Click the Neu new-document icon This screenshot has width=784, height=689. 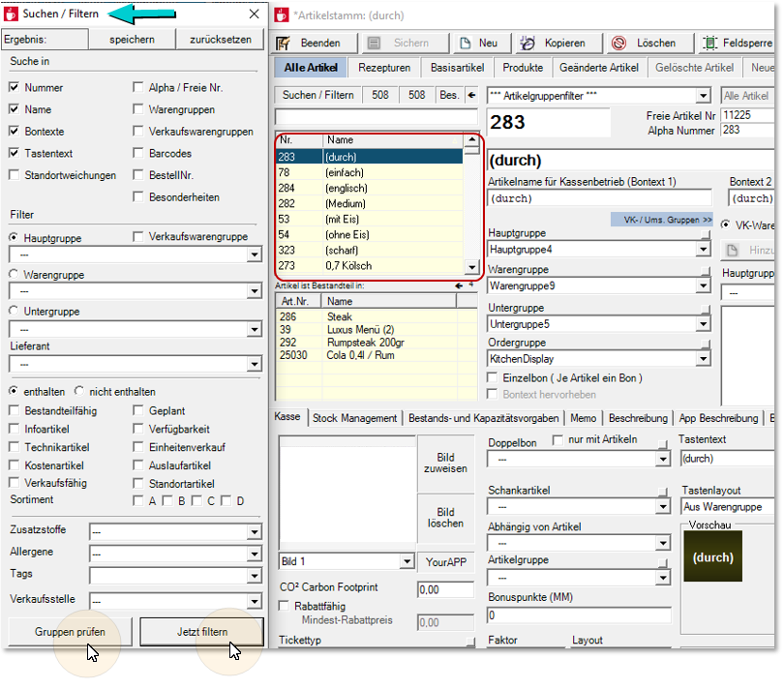[x=465, y=44]
